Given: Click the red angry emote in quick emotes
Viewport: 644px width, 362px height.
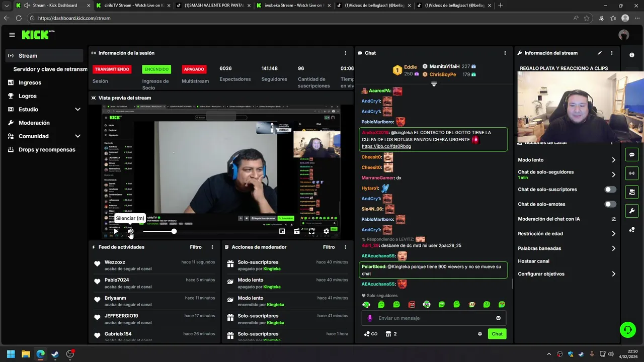Looking at the screenshot, I should click(x=412, y=304).
